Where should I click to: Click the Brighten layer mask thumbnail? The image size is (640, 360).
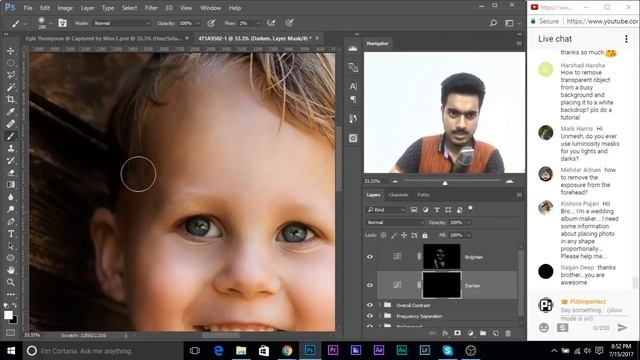click(x=442, y=256)
